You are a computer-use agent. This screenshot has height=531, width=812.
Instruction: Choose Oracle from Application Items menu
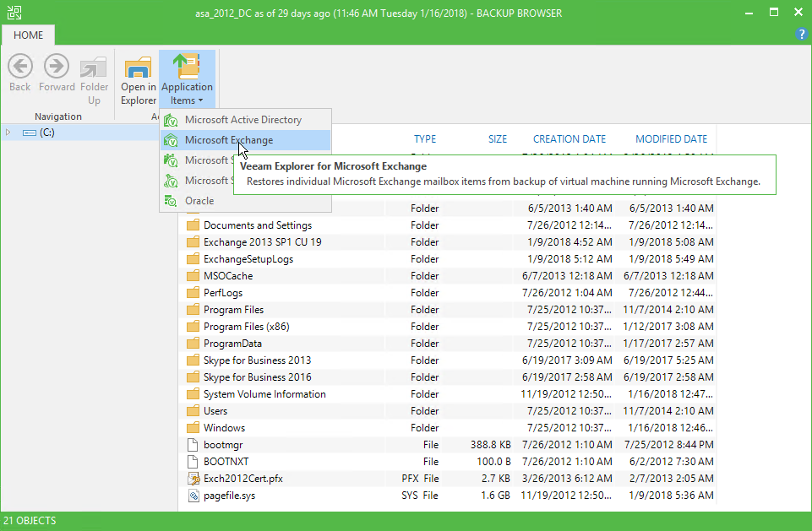pos(245,201)
